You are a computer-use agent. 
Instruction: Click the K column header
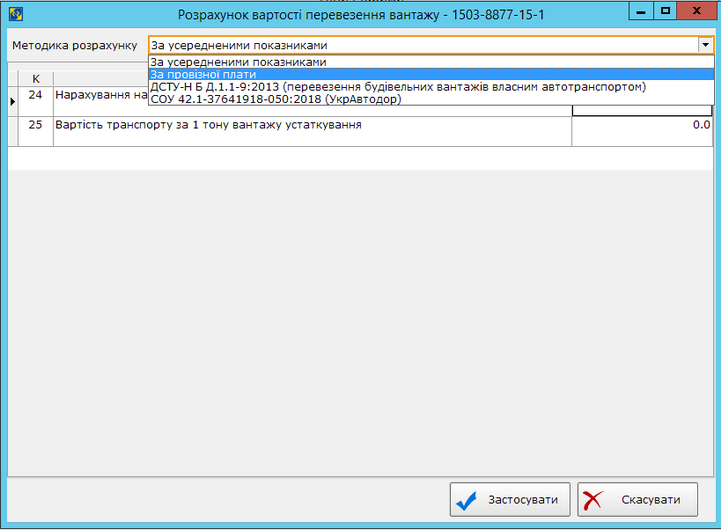[36, 78]
